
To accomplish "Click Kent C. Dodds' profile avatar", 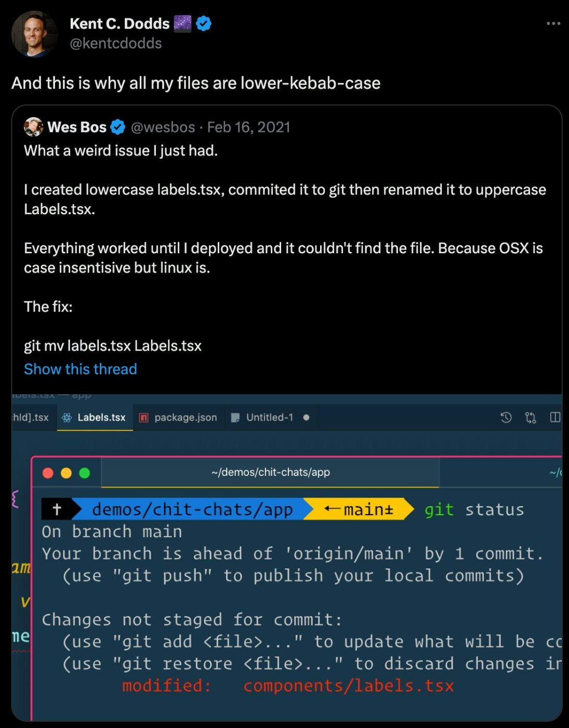I will 34,34.
